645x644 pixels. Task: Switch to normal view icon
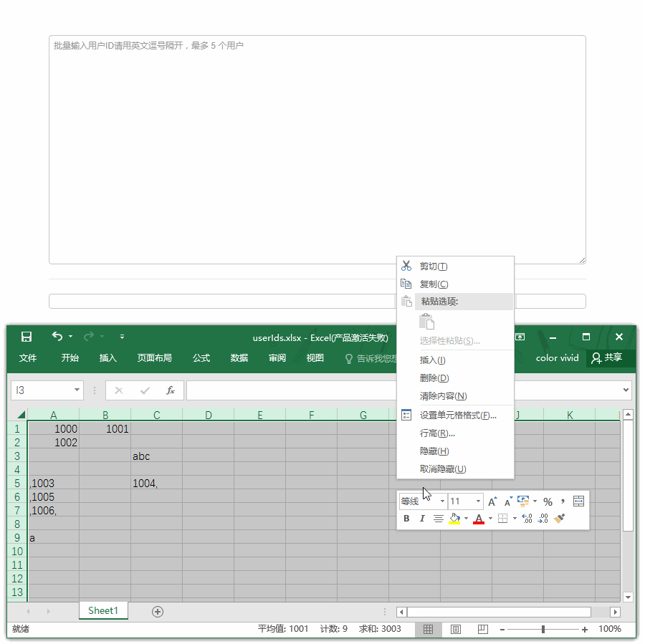[429, 629]
